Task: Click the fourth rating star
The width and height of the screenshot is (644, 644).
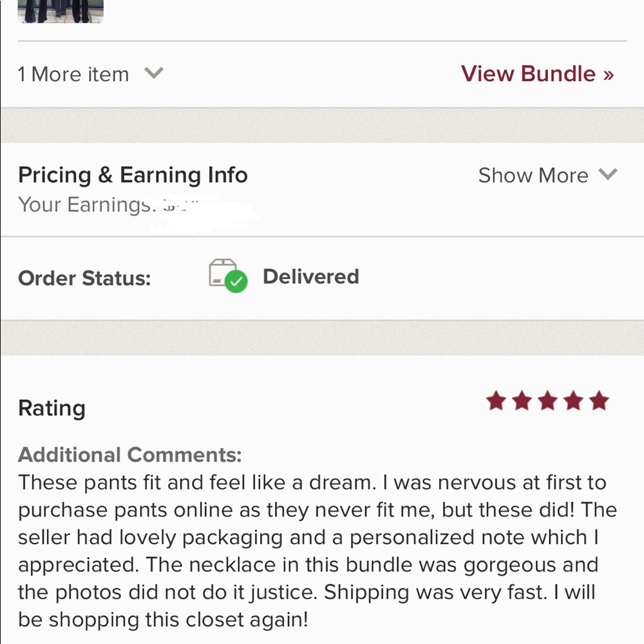Action: [x=574, y=401]
